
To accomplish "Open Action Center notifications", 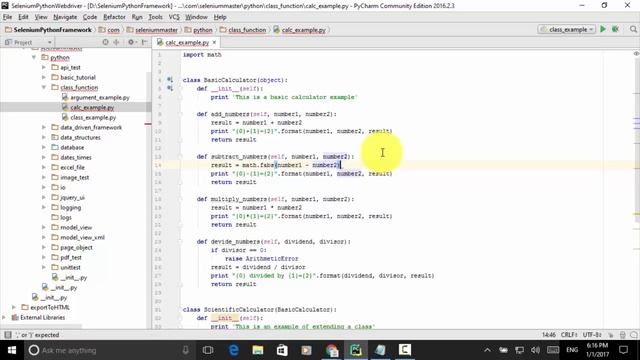I will [x=623, y=350].
